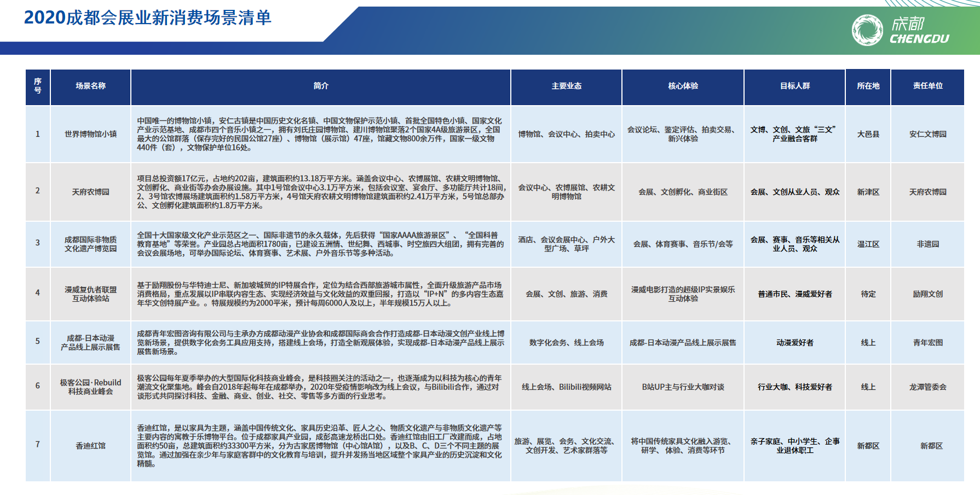Select the location cell 温江区
Viewport: 980px width, 495px height.
pos(868,244)
